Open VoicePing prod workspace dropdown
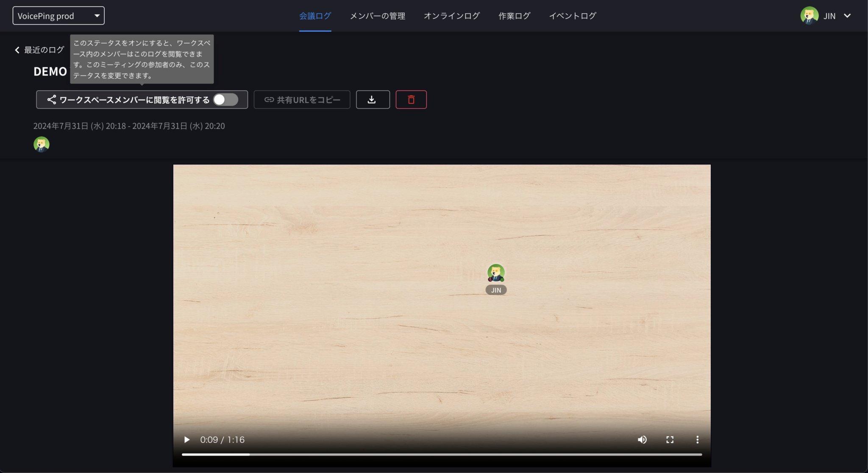This screenshot has width=868, height=473. 58,16
